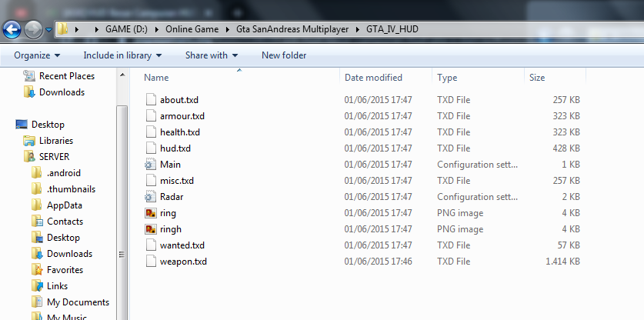
Task: Click the Libraries icon in sidebar
Action: (29, 141)
